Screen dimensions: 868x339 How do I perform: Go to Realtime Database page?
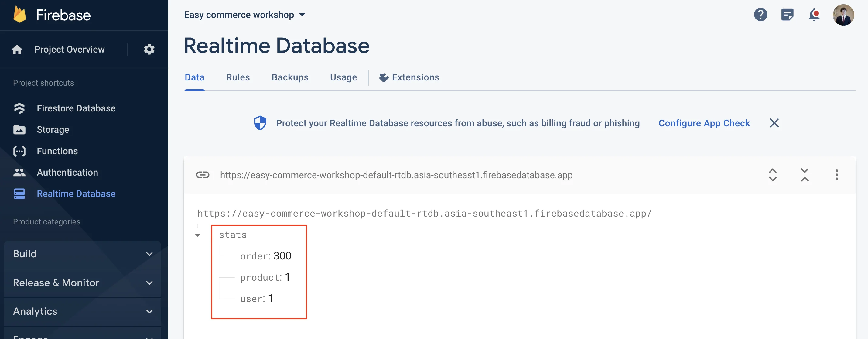(x=76, y=194)
